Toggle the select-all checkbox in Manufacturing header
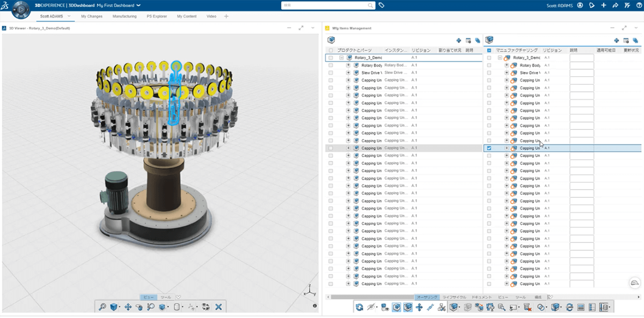The height and width of the screenshot is (318, 644). pyautogui.click(x=489, y=50)
